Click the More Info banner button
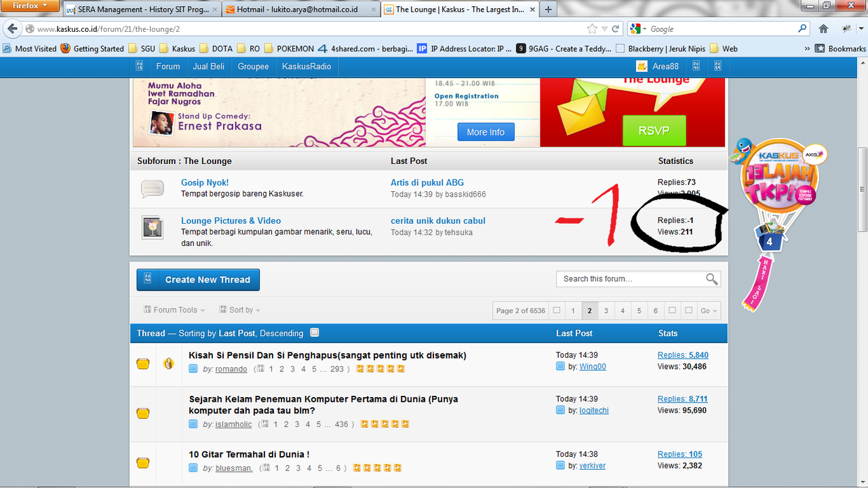This screenshot has width=868, height=488. click(486, 132)
